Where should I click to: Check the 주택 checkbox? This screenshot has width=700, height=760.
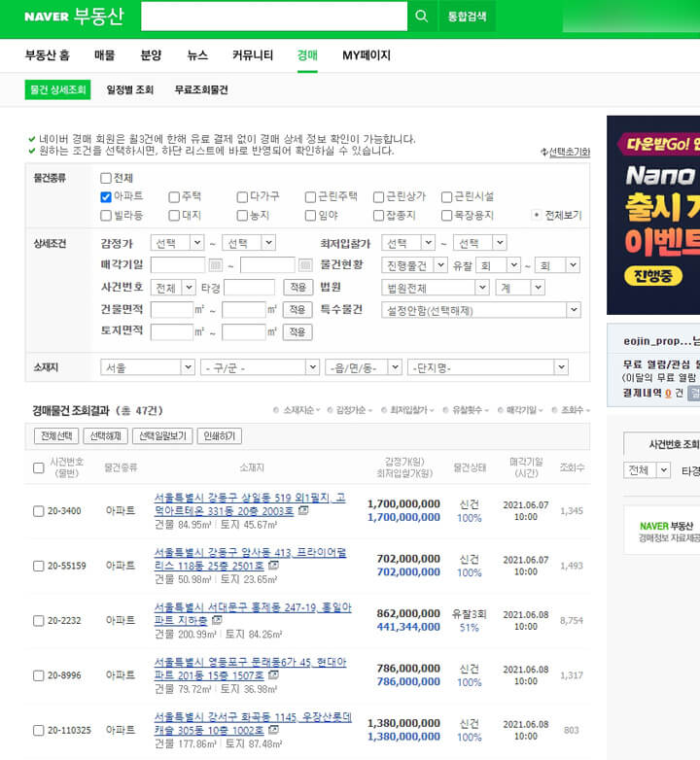(174, 196)
